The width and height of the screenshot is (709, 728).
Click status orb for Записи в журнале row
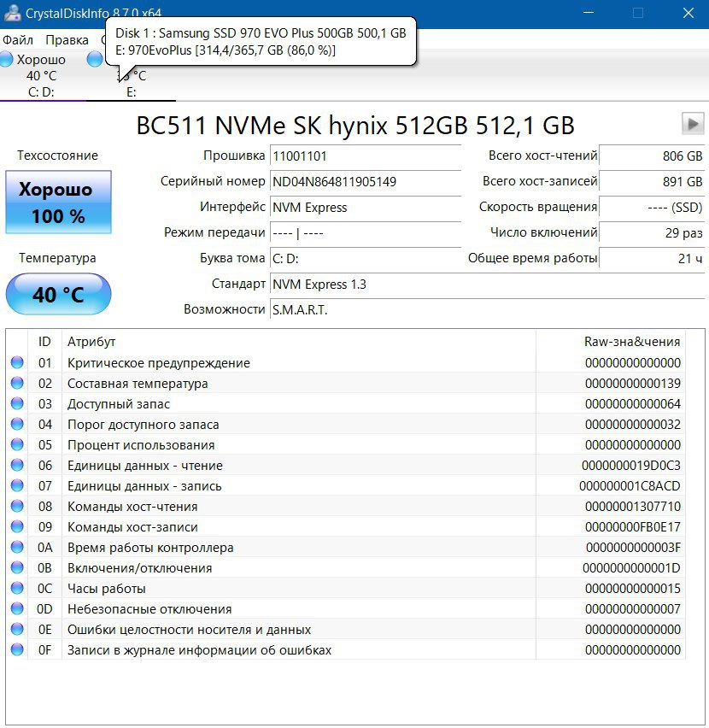coord(17,650)
